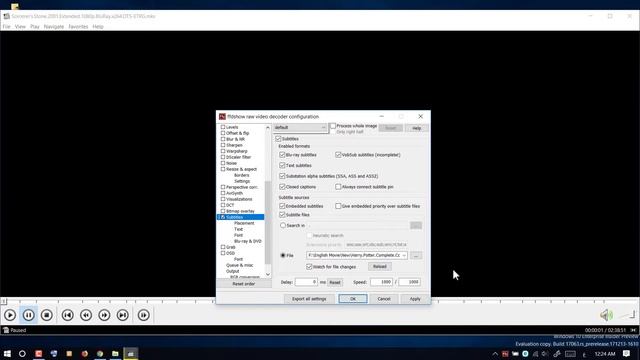Open the Firefox taskbar icon
The image size is (640, 360).
click(x=84, y=353)
